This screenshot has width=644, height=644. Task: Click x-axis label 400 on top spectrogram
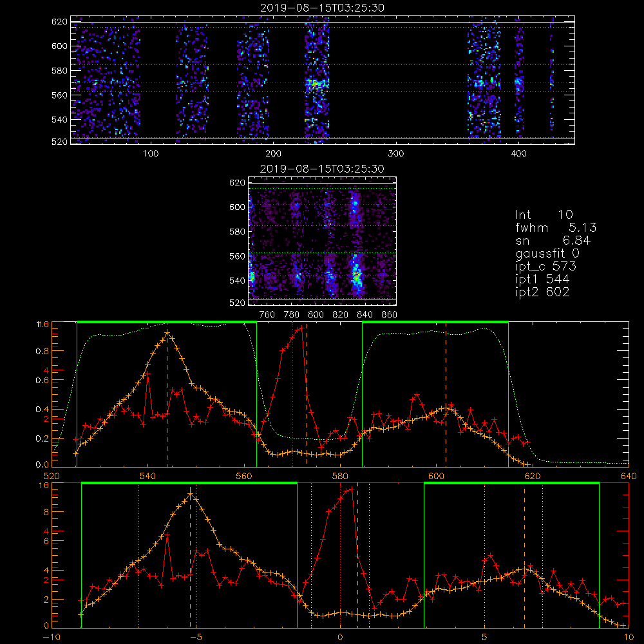click(x=518, y=154)
